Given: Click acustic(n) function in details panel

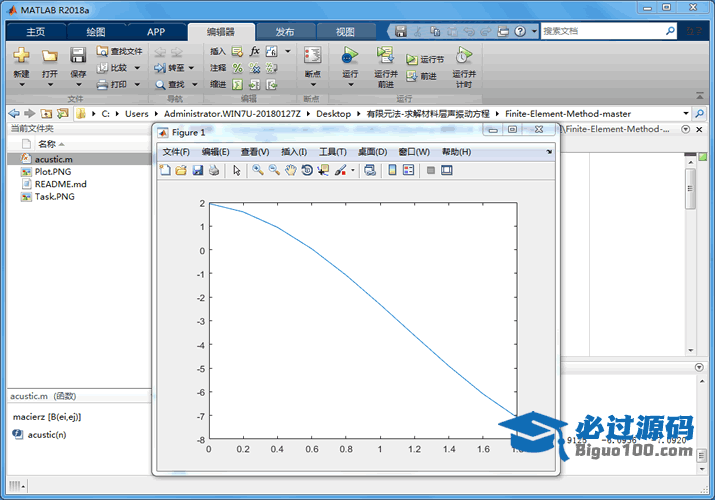Looking at the screenshot, I should (x=47, y=435).
